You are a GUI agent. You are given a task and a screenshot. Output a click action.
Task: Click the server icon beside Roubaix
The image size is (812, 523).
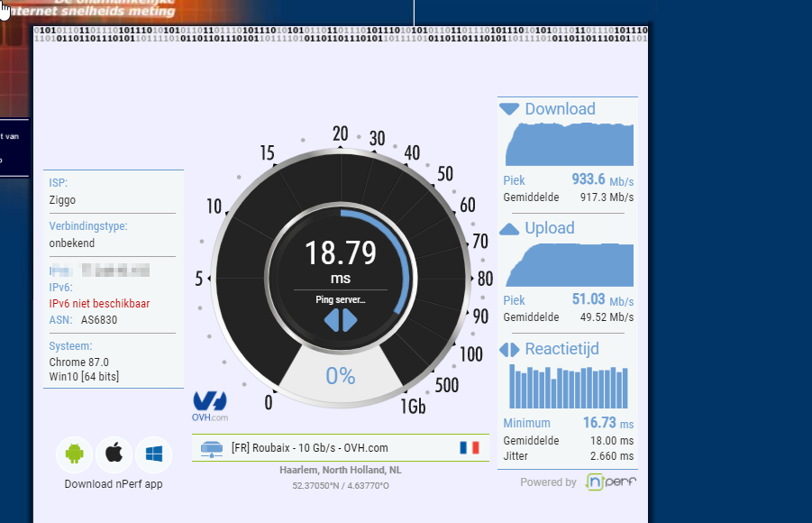click(212, 447)
